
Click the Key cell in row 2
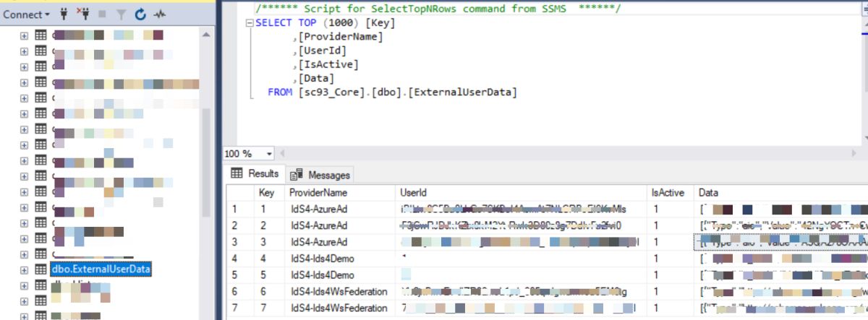point(270,225)
